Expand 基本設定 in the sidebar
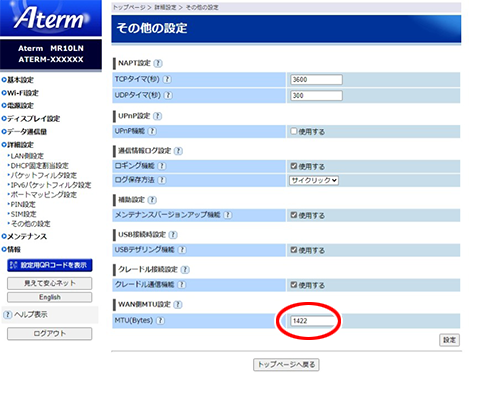This screenshot has height=393, width=500. point(18,80)
